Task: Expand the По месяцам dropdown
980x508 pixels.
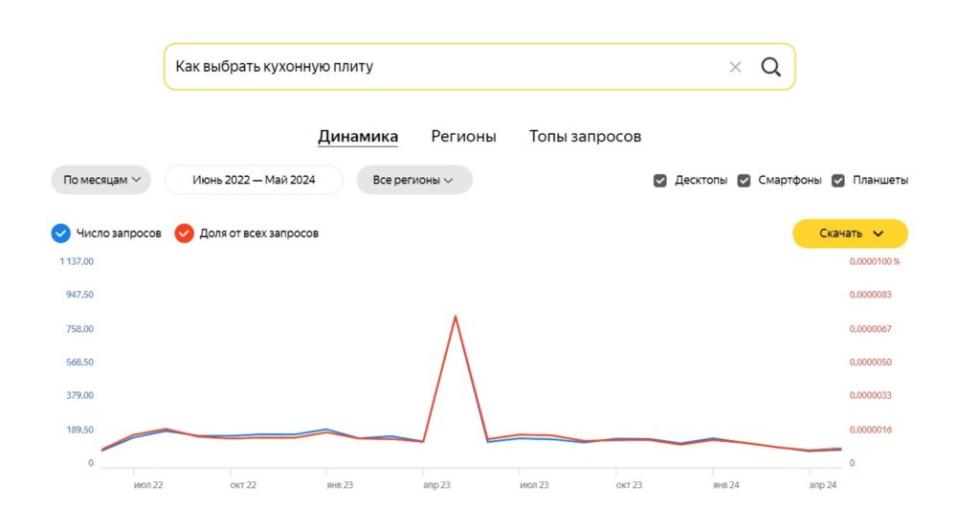Action: coord(101,180)
